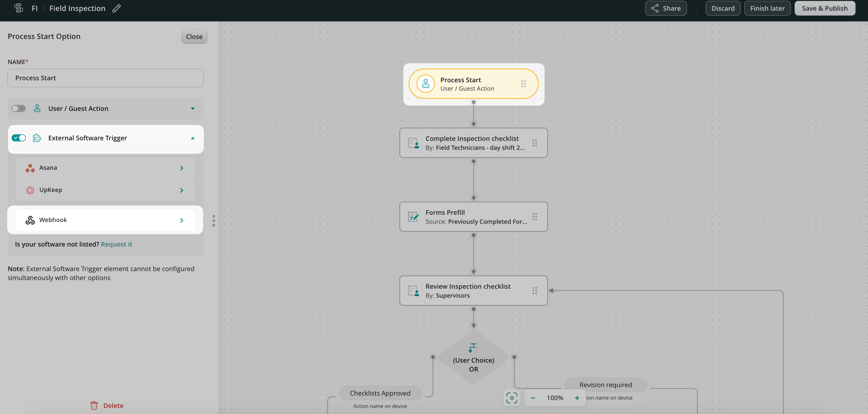The height and width of the screenshot is (414, 868).
Task: Collapse the External Software Trigger section
Action: [193, 138]
